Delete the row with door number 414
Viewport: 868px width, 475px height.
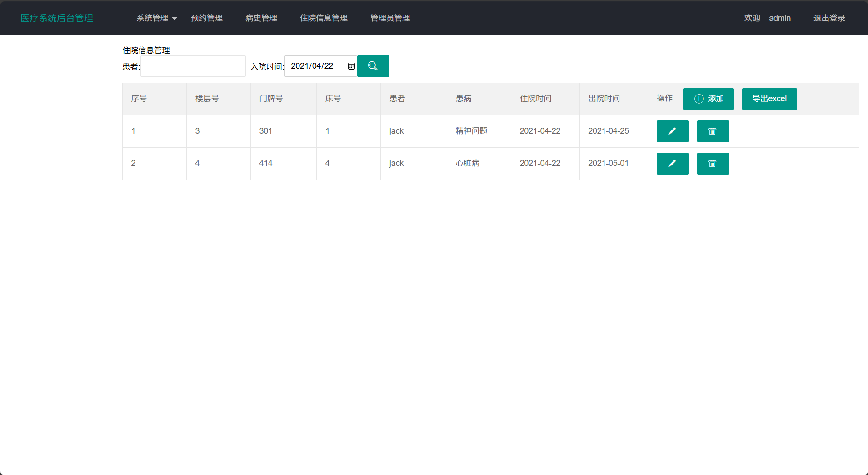pos(713,164)
